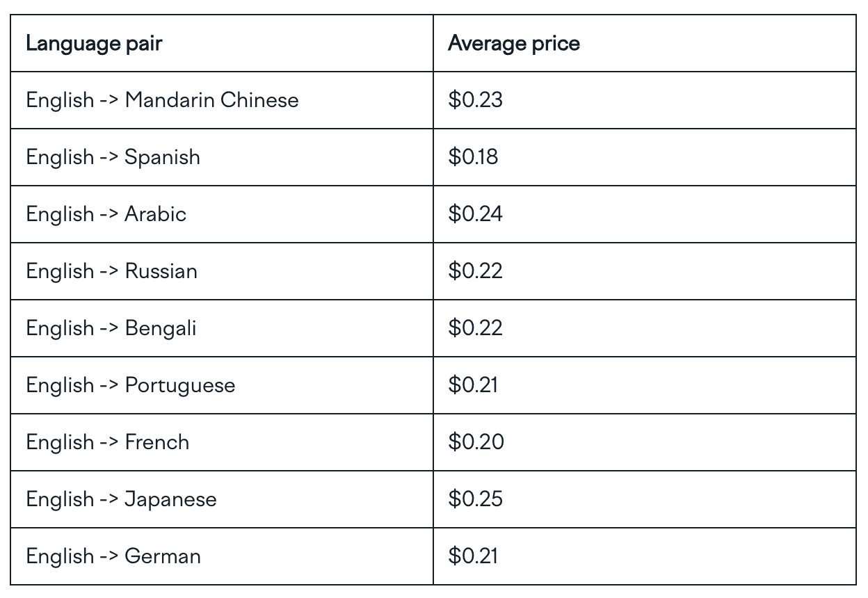Select the English -> Arabic cell

106,214
